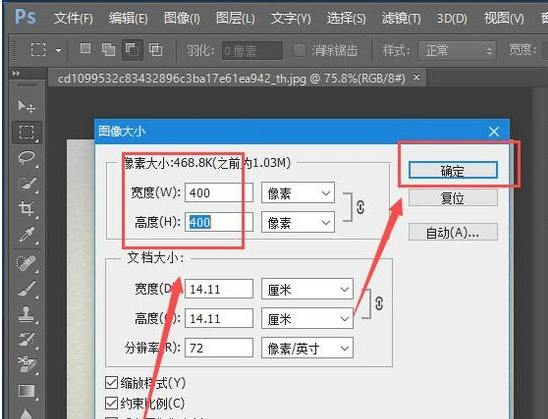Click the 分辨率 input field
This screenshot has width=548, height=419.
(219, 348)
